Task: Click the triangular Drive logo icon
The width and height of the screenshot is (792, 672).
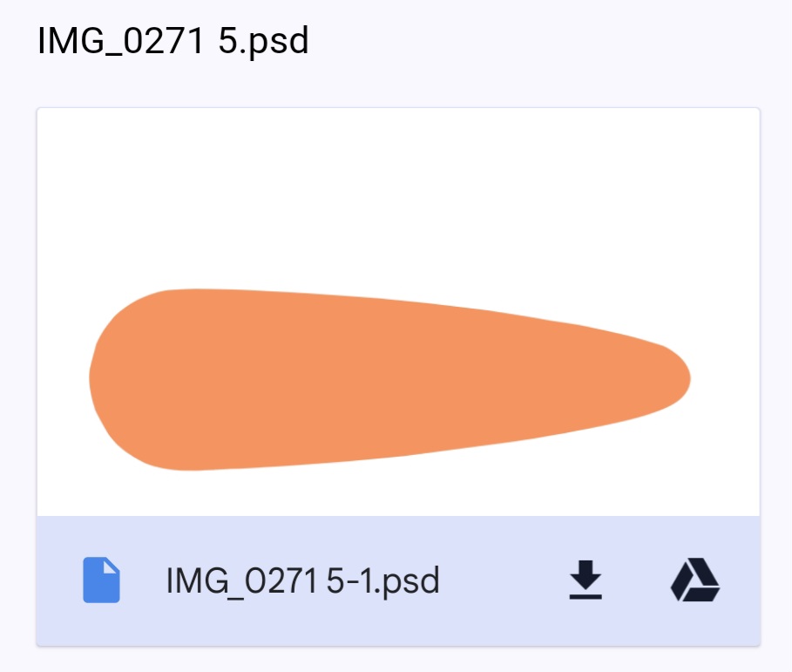Action: point(695,580)
